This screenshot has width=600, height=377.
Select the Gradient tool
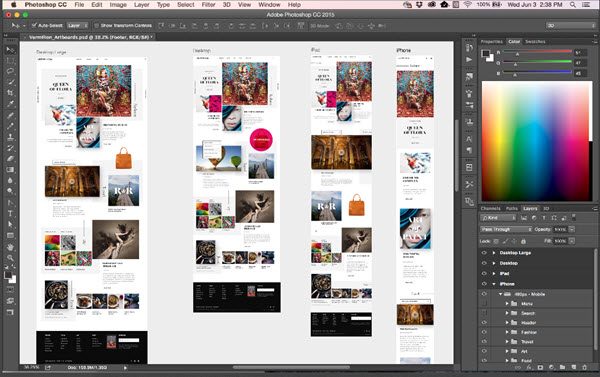coord(10,169)
